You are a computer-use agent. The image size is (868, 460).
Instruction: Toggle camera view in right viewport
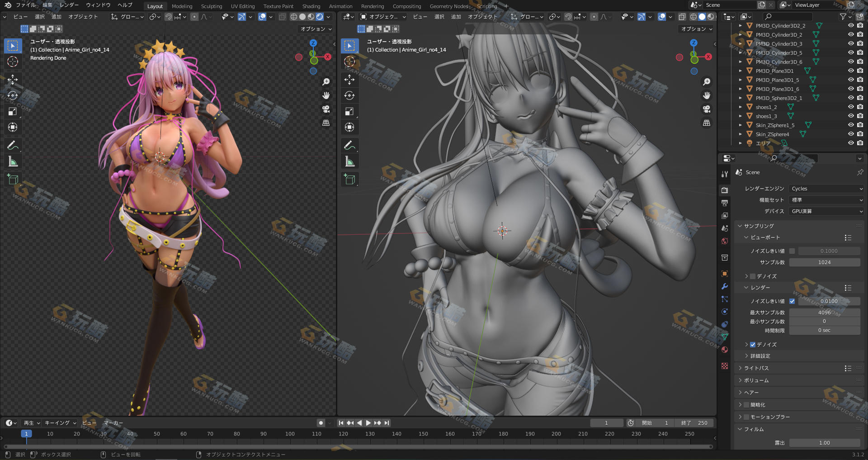click(x=707, y=109)
